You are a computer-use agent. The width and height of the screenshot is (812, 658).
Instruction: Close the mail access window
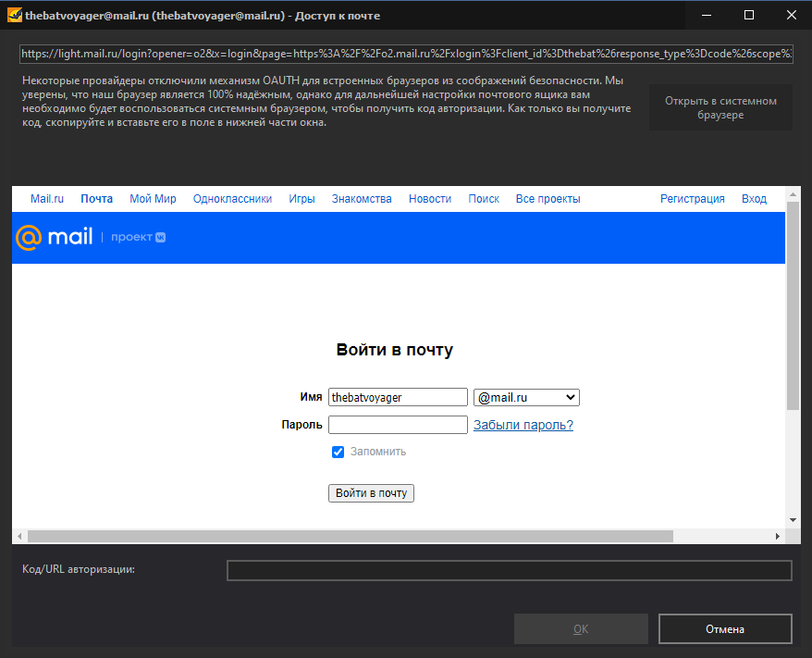point(792,15)
